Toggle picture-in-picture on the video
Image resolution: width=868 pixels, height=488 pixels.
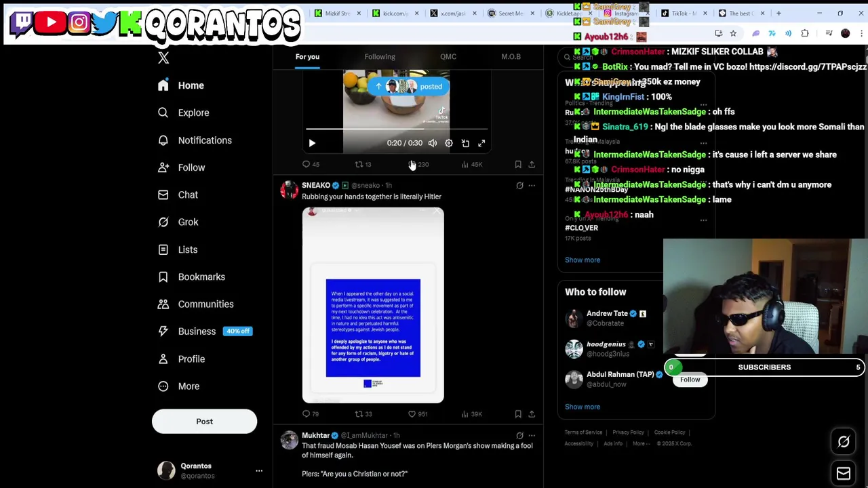[x=465, y=143]
